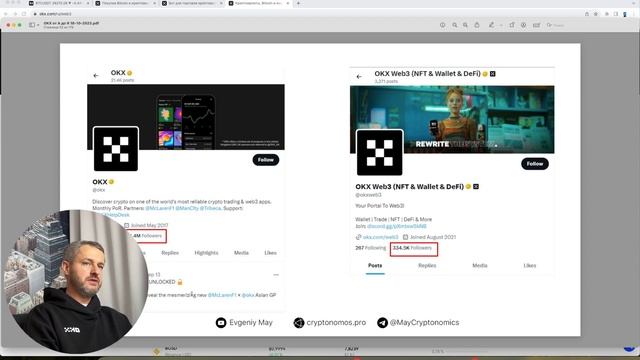
Task: Select the Likes tab on OKX profile
Action: (x=271, y=253)
